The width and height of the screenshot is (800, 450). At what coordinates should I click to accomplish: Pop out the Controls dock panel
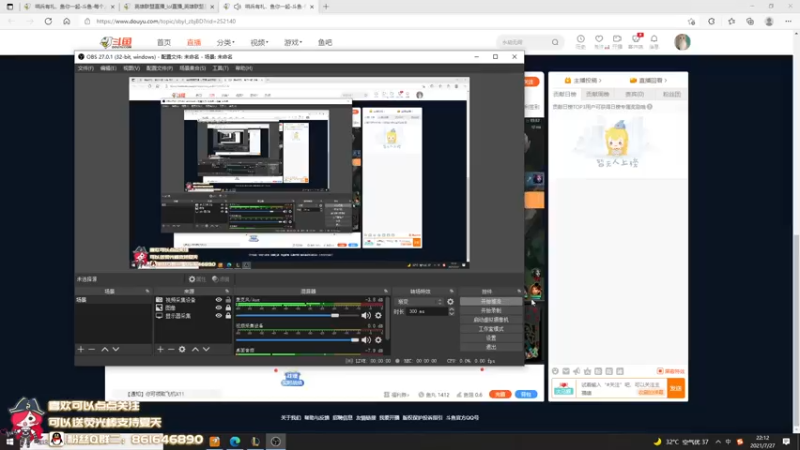519,291
